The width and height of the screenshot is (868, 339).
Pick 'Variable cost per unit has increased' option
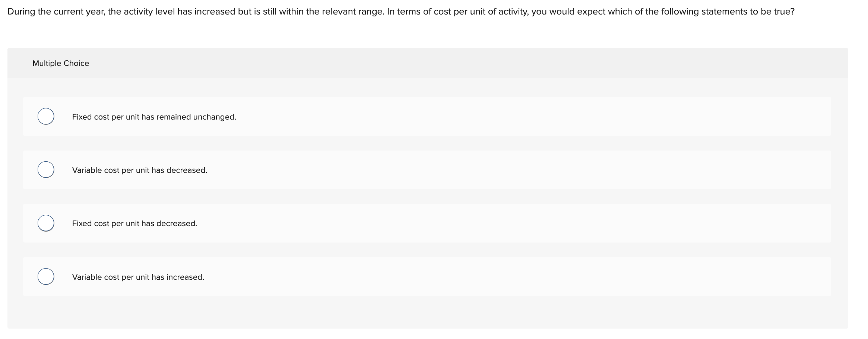[45, 276]
